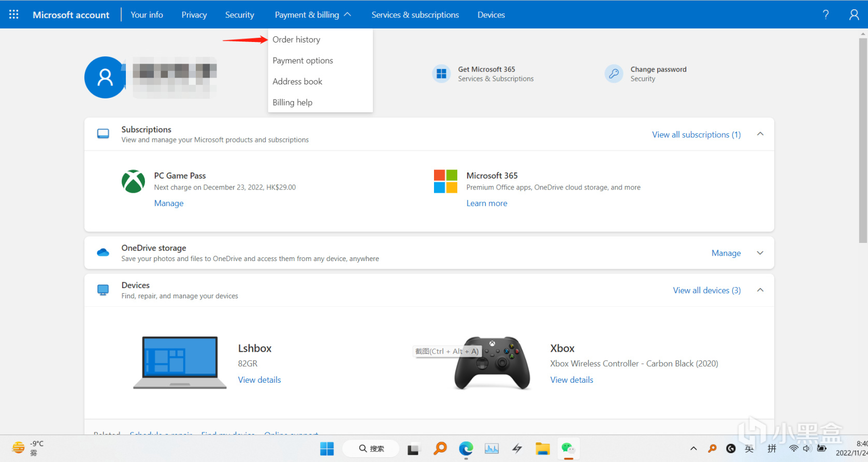This screenshot has width=868, height=462.
Task: Click the volume speaker tray icon
Action: tap(807, 449)
